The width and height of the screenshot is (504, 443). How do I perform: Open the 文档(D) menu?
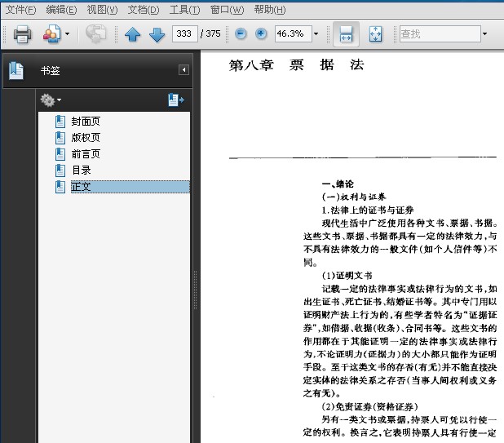pyautogui.click(x=144, y=10)
